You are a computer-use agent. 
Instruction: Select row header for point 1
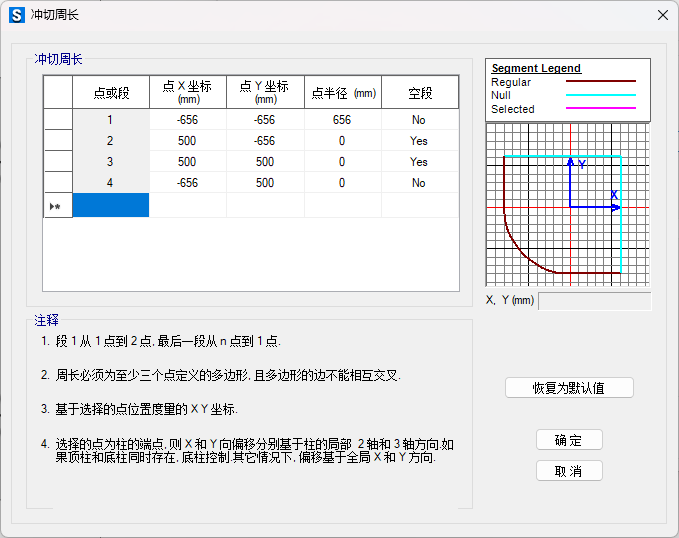point(58,120)
